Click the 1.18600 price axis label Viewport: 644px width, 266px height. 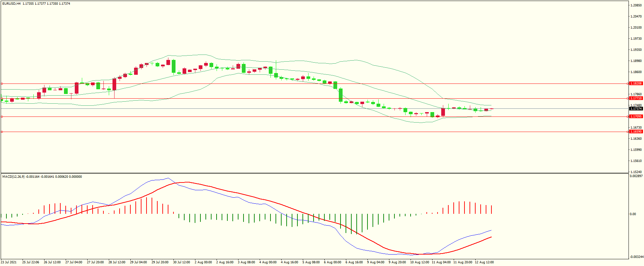636,72
